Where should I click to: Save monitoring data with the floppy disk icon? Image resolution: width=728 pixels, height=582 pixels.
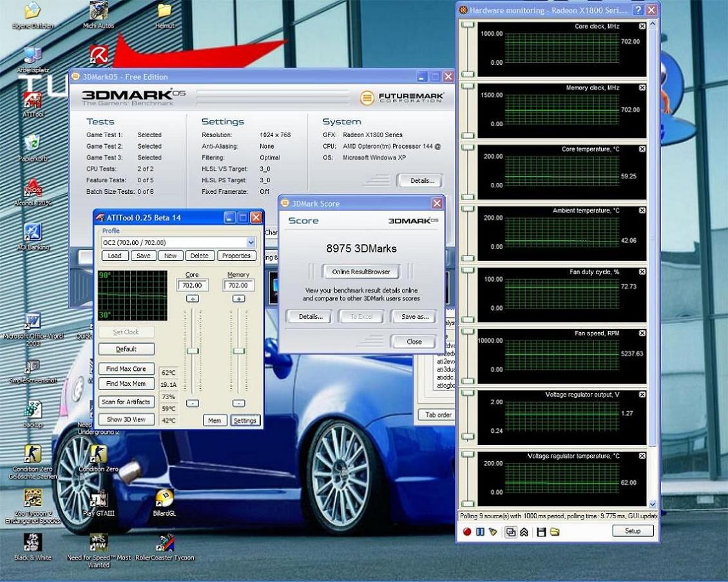coord(541,532)
